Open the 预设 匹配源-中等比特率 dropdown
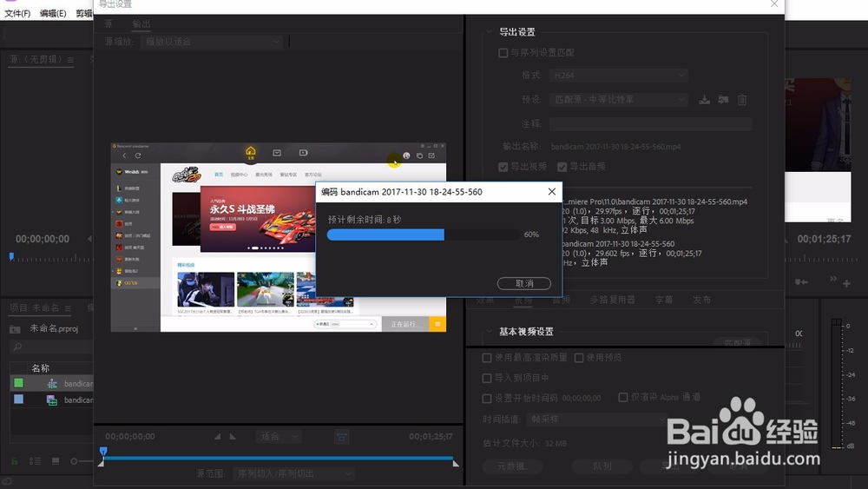 [619, 100]
